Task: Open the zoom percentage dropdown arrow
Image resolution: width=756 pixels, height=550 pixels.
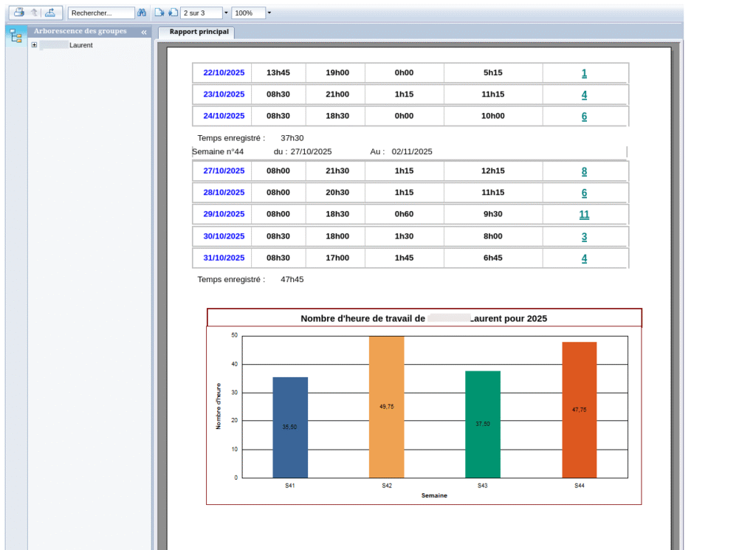Action: [269, 13]
